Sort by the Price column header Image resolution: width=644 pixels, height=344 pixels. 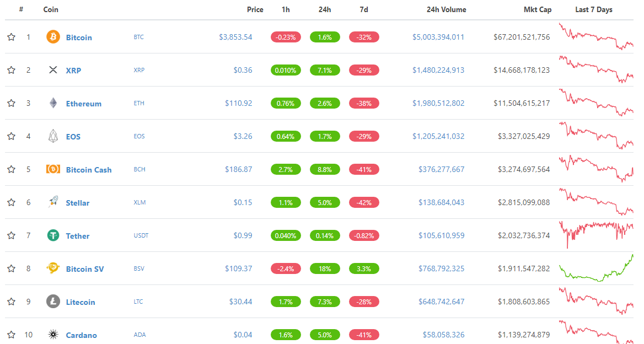(x=255, y=9)
